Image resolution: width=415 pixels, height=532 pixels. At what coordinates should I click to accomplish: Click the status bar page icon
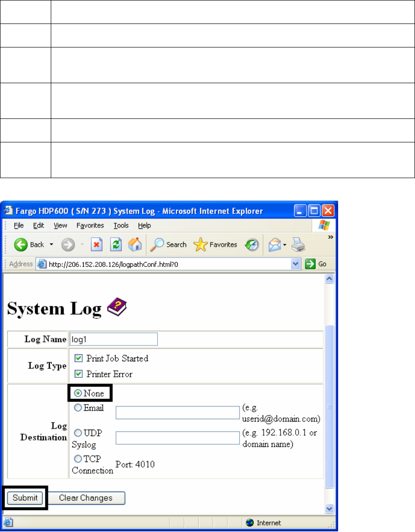tap(8, 523)
